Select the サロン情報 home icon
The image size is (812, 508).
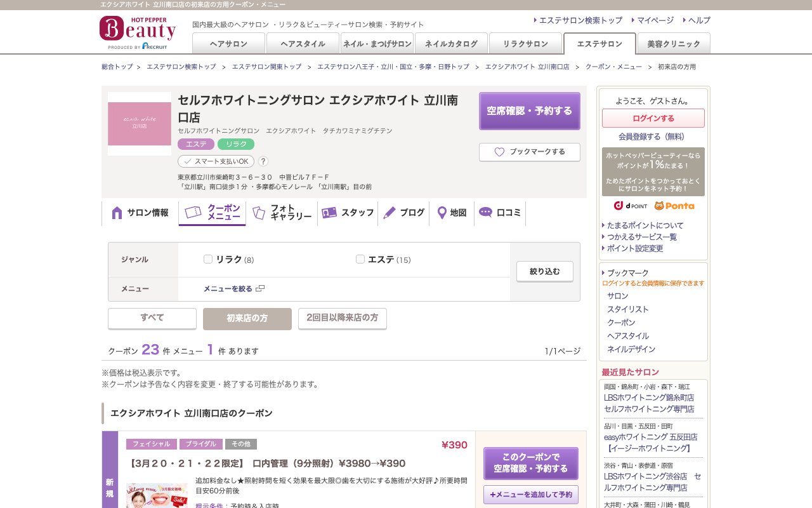(x=115, y=213)
